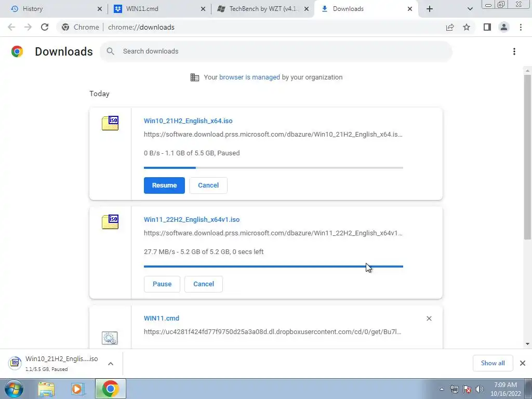Screen dimensions: 532x399
Task: Pause the Win11_22H2 download
Action: click(162, 284)
